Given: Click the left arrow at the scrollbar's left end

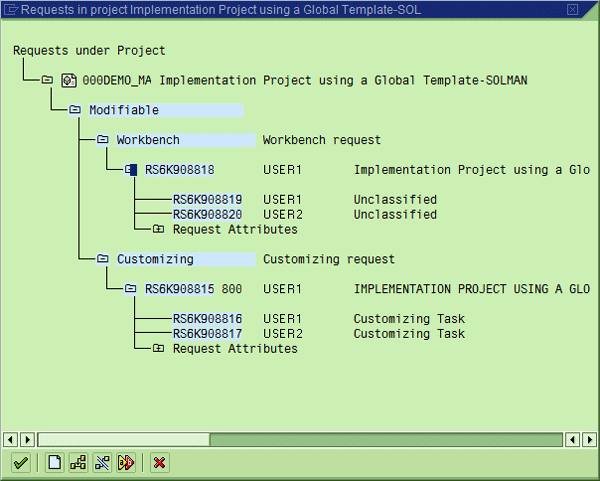Looking at the screenshot, I should 10,439.
